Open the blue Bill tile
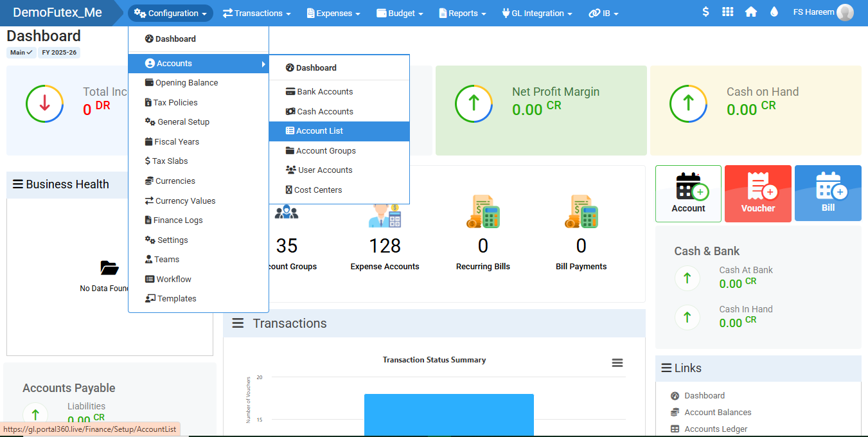 [828, 193]
